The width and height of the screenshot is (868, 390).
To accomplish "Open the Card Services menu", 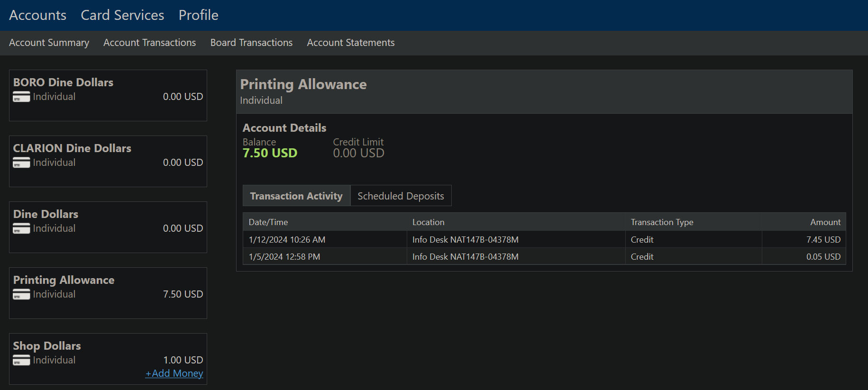I will click(122, 15).
